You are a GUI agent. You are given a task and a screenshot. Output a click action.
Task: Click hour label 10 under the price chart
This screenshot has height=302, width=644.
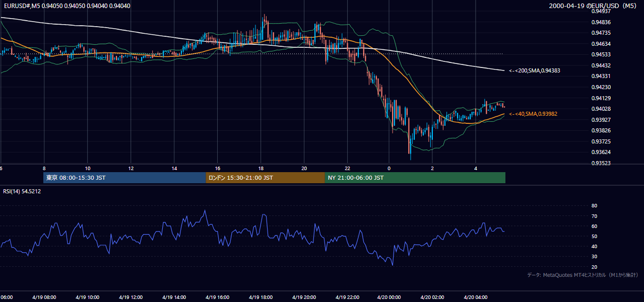coord(88,168)
